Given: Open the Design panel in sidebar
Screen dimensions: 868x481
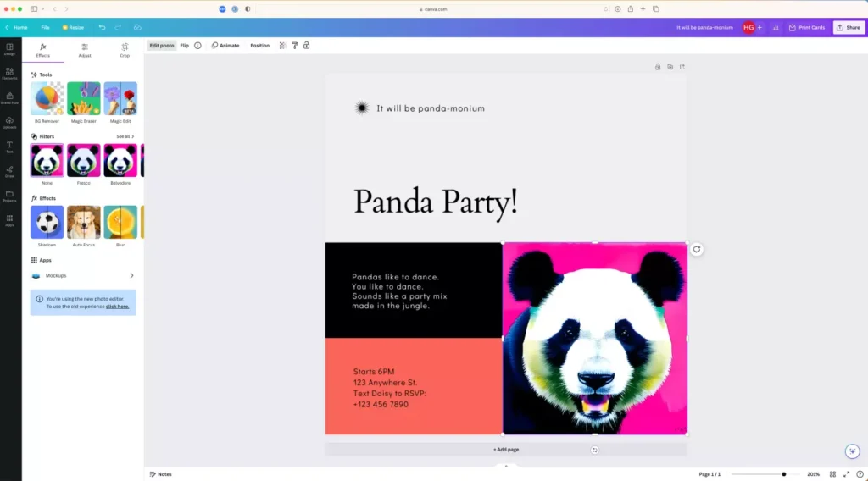Looking at the screenshot, I should pos(9,49).
